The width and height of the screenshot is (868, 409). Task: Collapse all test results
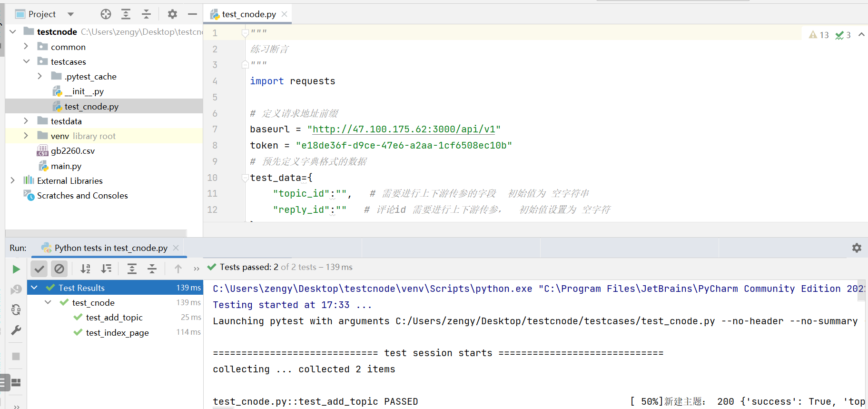152,269
